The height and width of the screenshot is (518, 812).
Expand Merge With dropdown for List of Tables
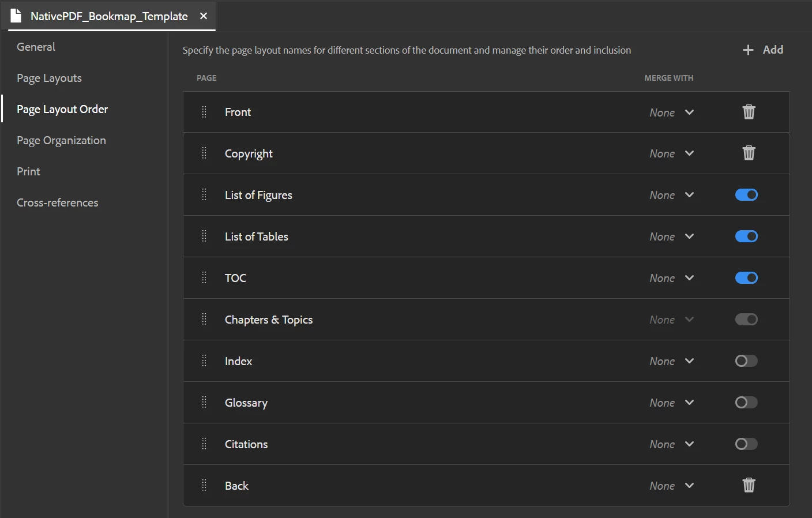point(672,237)
